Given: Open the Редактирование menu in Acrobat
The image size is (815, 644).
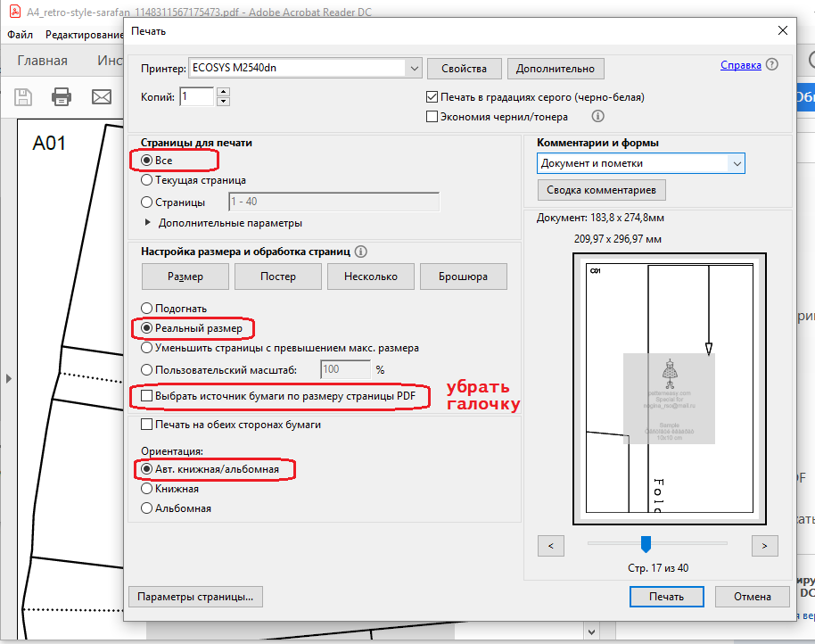Looking at the screenshot, I should coord(84,35).
